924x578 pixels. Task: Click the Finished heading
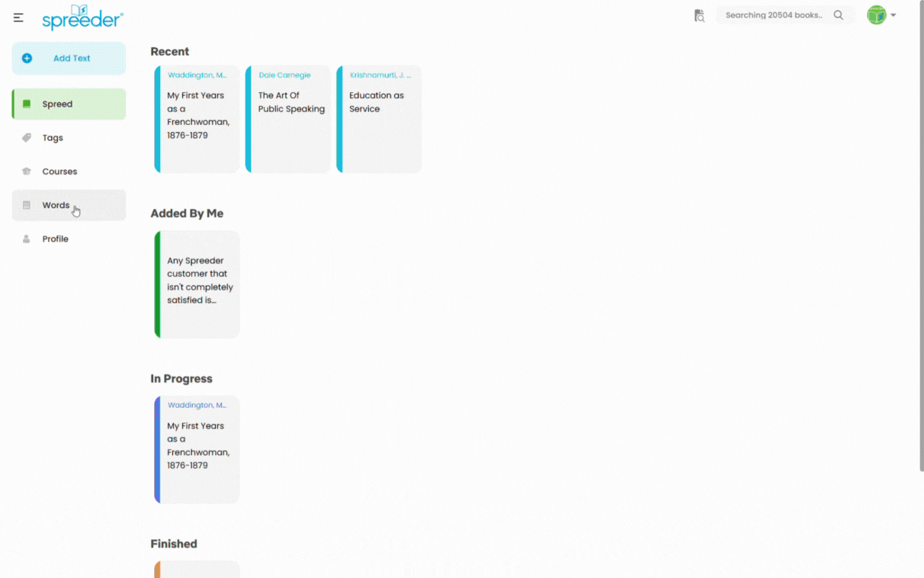pyautogui.click(x=174, y=544)
